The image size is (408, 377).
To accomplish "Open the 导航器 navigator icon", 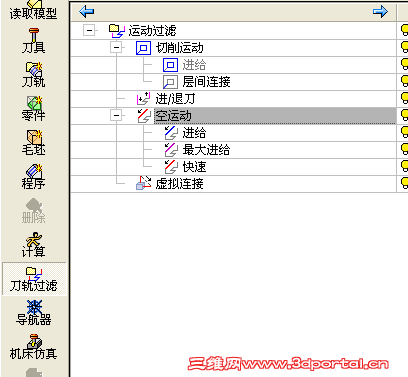I will [34, 313].
